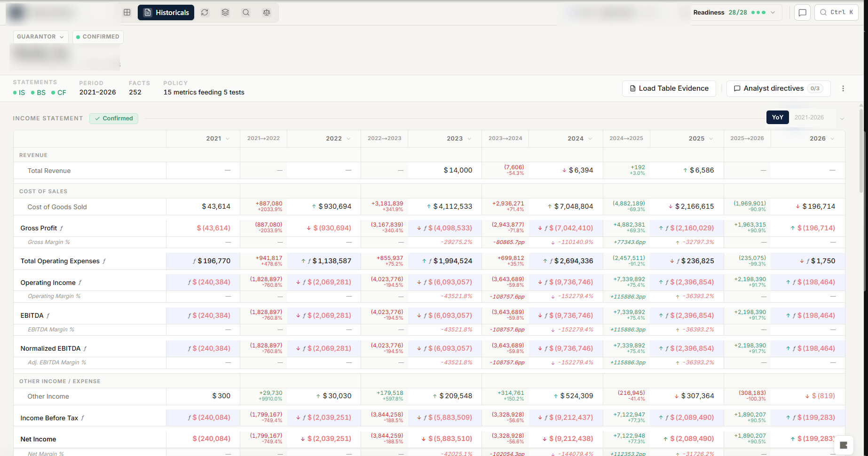Open Analyst directives panel
Viewport: 868px width, 456px height.
tap(778, 88)
